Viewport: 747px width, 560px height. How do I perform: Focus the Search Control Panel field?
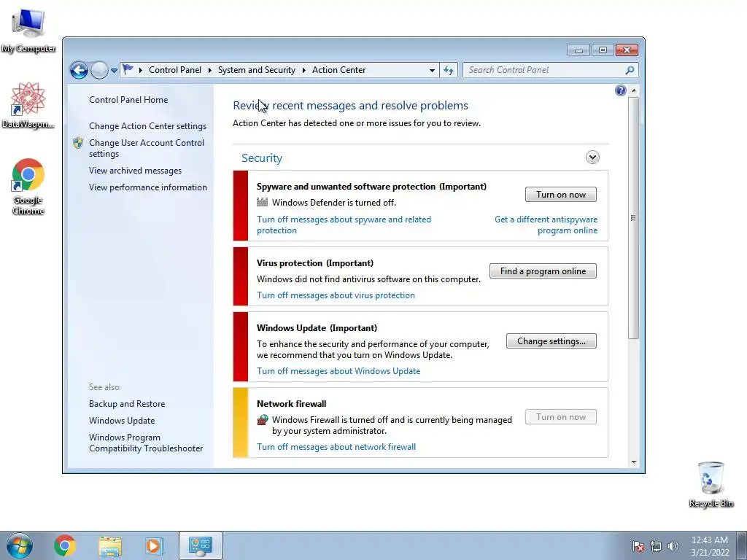[544, 70]
